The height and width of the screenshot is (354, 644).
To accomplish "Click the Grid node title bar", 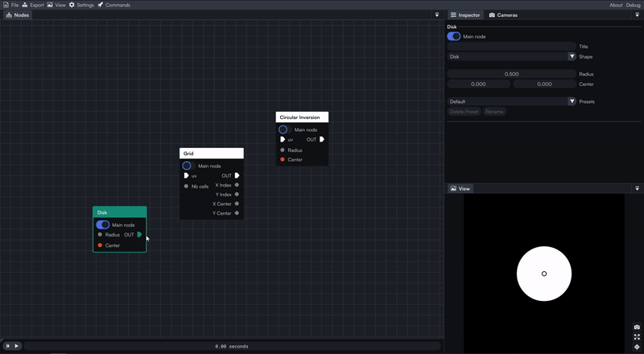I will [212, 153].
